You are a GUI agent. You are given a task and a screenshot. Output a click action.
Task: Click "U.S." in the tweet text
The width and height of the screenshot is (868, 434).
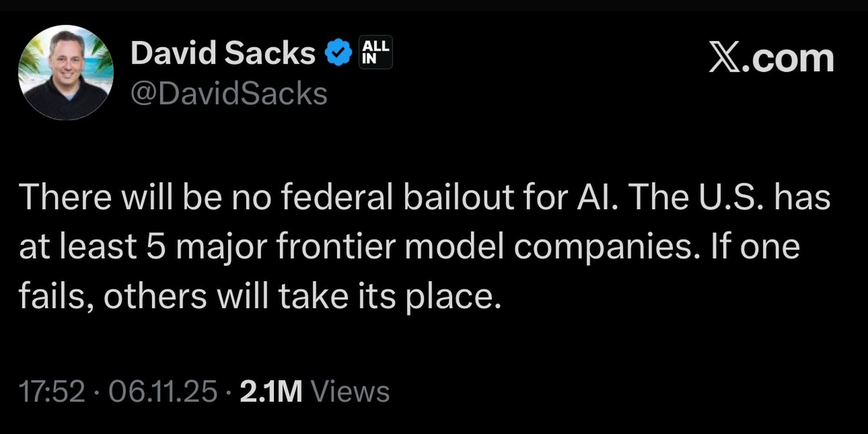[x=730, y=197]
